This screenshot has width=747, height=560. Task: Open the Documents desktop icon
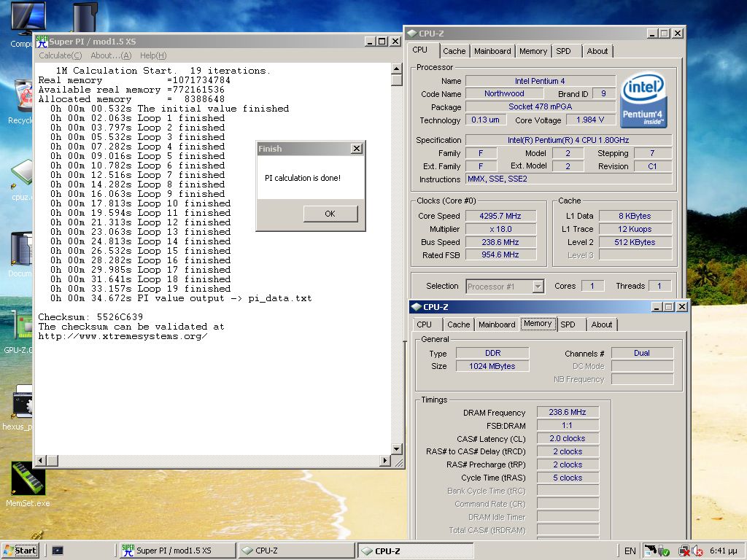(22, 248)
